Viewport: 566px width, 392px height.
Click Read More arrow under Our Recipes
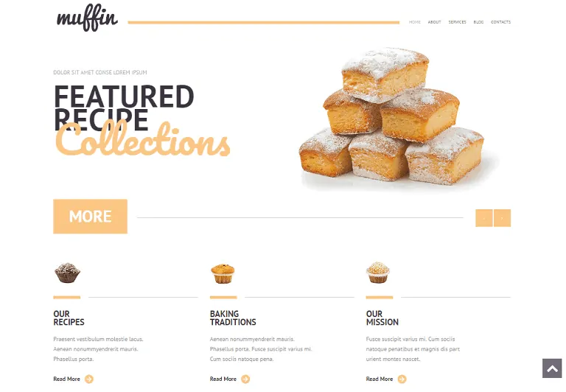click(x=88, y=379)
